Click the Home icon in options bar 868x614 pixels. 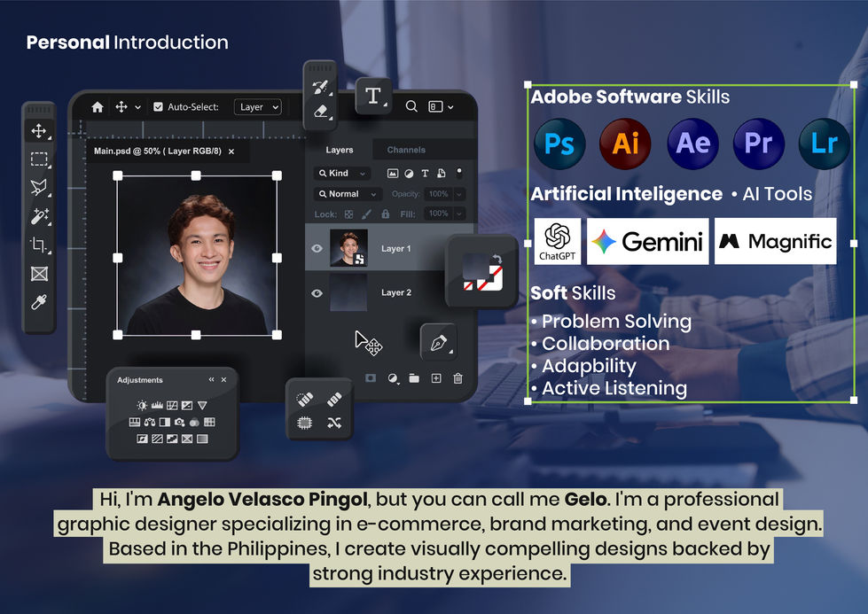click(x=98, y=106)
